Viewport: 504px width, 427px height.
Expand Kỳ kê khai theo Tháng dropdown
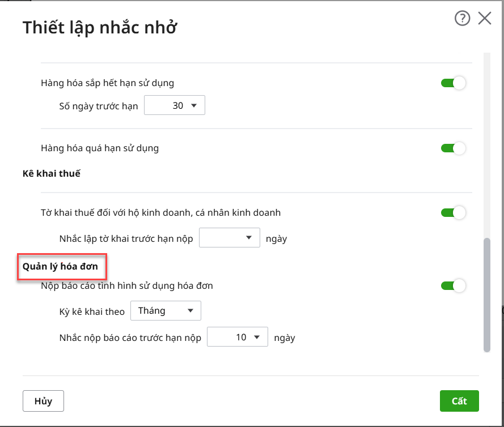coord(166,311)
